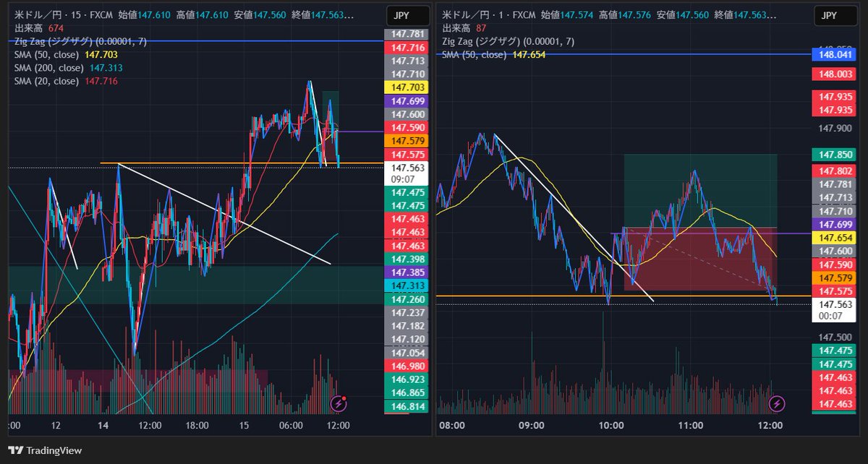Click the blue 148.041 price label

pos(835,54)
